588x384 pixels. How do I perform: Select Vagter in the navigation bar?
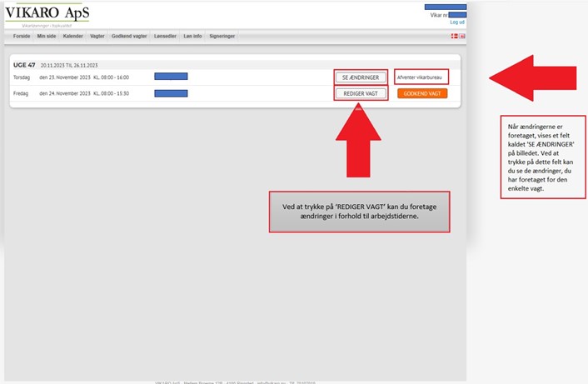click(x=97, y=37)
